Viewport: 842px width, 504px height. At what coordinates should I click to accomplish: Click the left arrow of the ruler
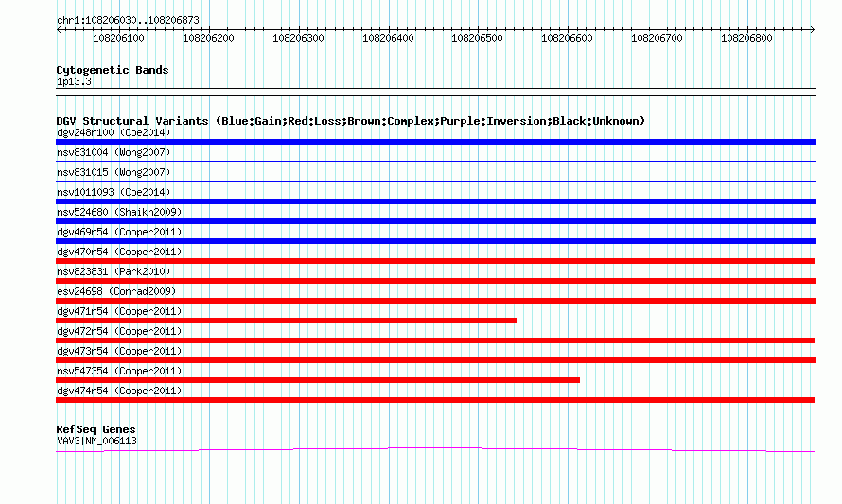[x=59, y=30]
